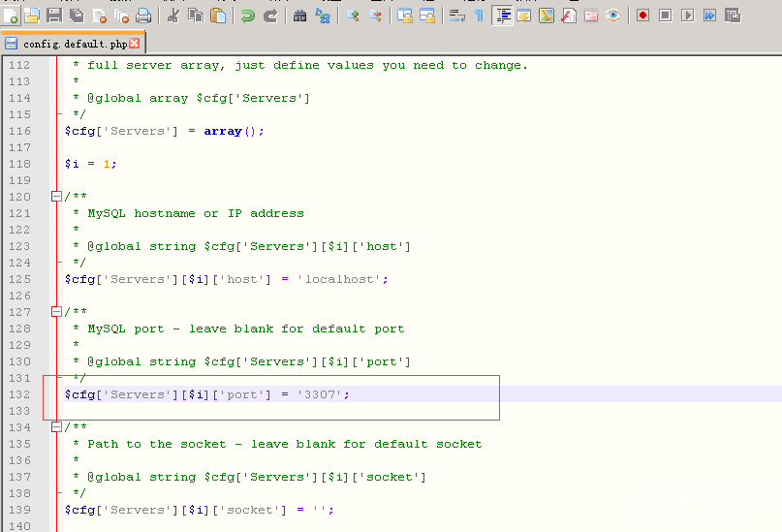
Task: Toggle word wrap in the toolbar
Action: click(x=456, y=16)
